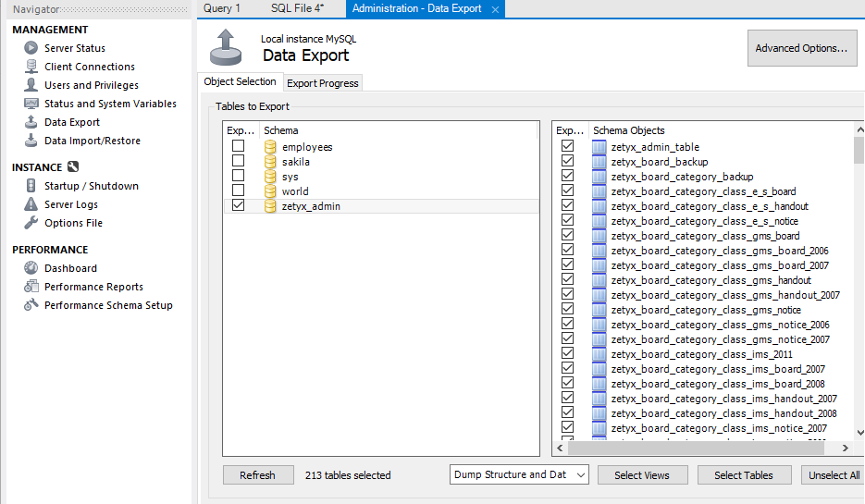Click the Unselect All button
The width and height of the screenshot is (865, 504).
click(834, 475)
